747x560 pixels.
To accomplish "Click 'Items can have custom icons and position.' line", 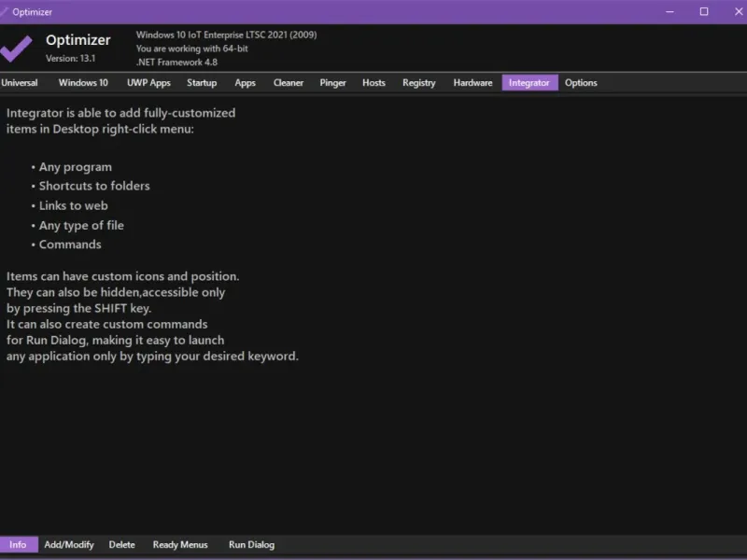I will pyautogui.click(x=123, y=276).
